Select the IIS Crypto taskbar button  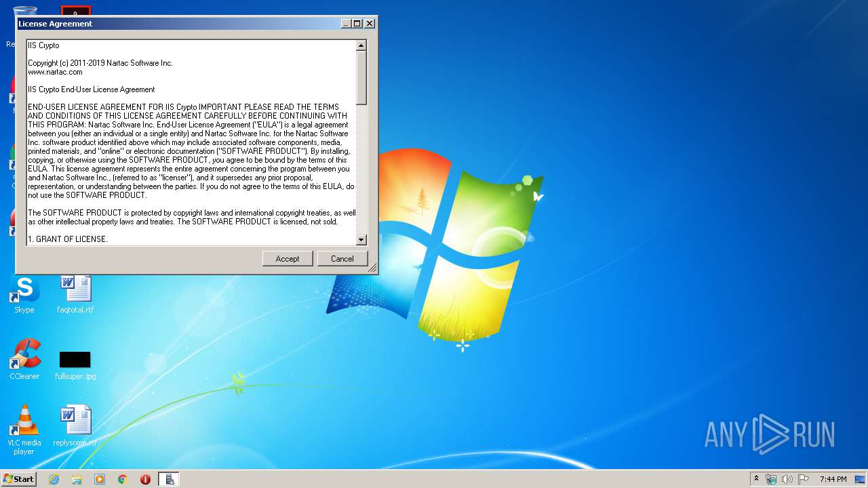(x=169, y=479)
